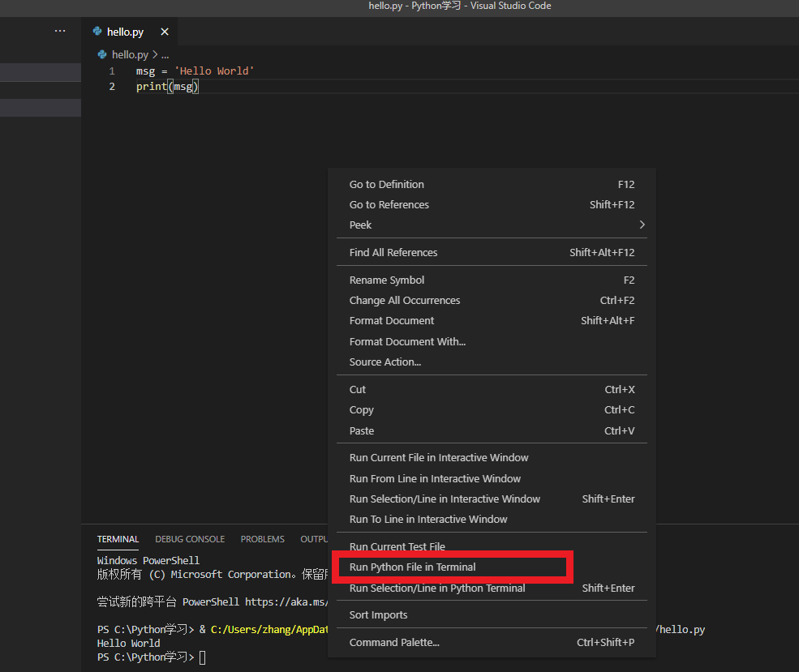Close the hello.py editor tab

point(165,32)
